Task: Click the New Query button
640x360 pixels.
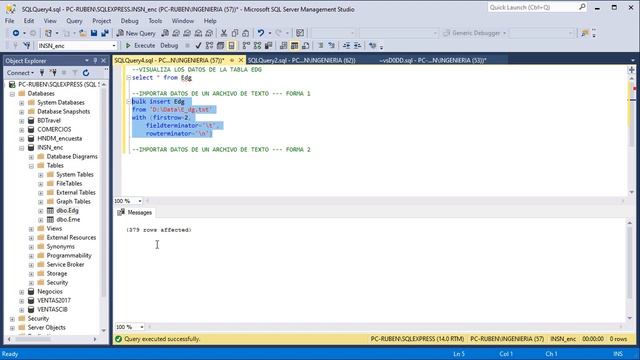Action: coord(136,33)
